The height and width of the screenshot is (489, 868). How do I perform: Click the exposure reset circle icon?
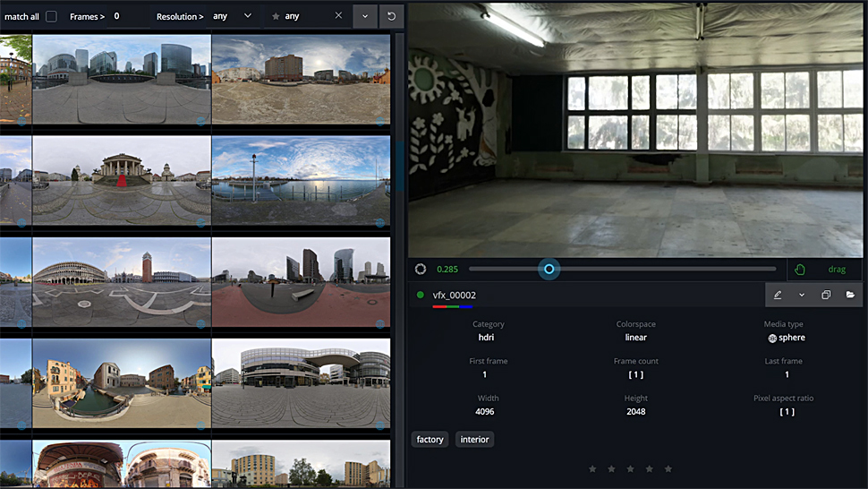[421, 270]
